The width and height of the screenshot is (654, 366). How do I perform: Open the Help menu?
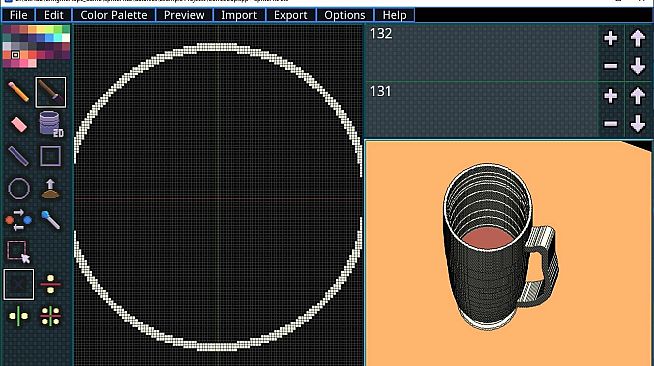tap(394, 15)
